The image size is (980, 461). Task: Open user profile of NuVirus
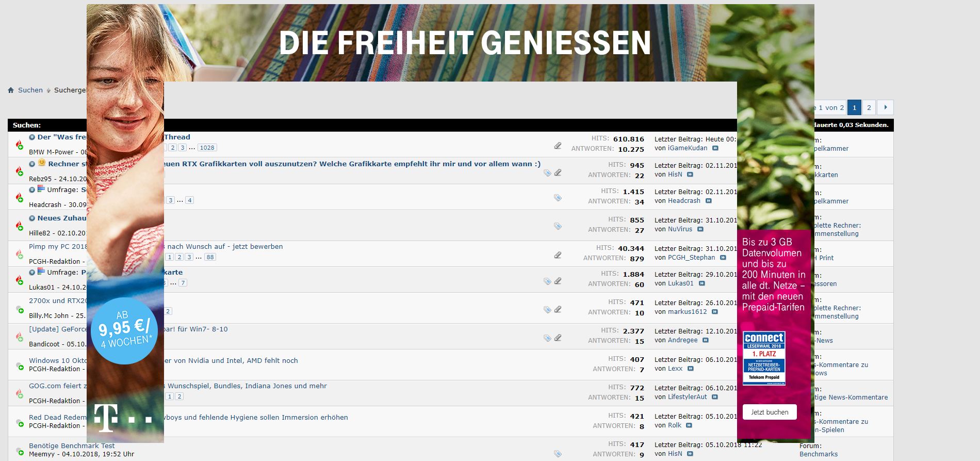pyautogui.click(x=680, y=229)
